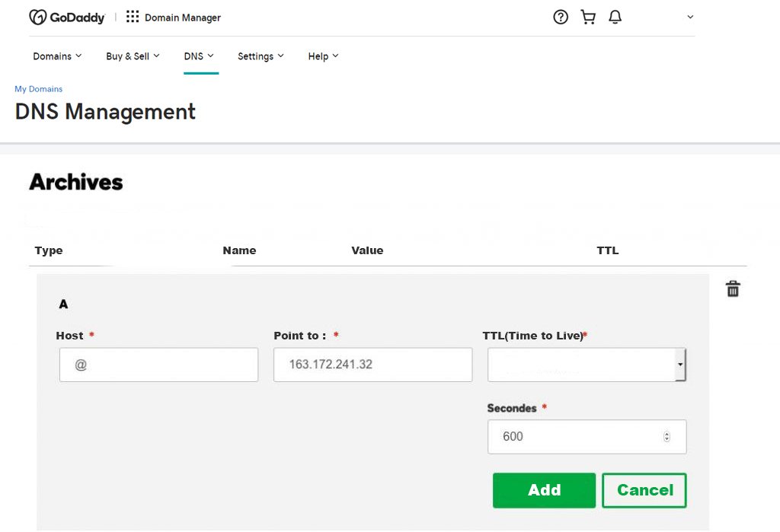This screenshot has height=532, width=780.
Task: Open the help question mark icon
Action: click(x=561, y=17)
